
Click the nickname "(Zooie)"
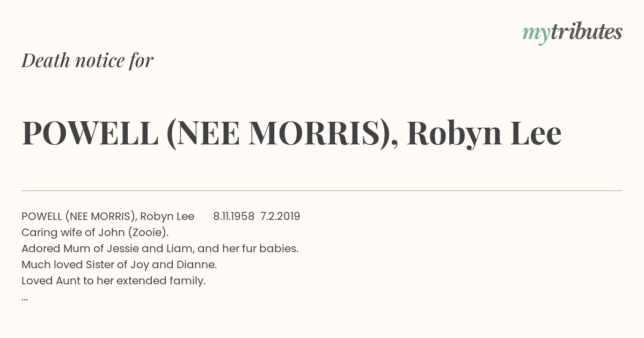pyautogui.click(x=151, y=232)
